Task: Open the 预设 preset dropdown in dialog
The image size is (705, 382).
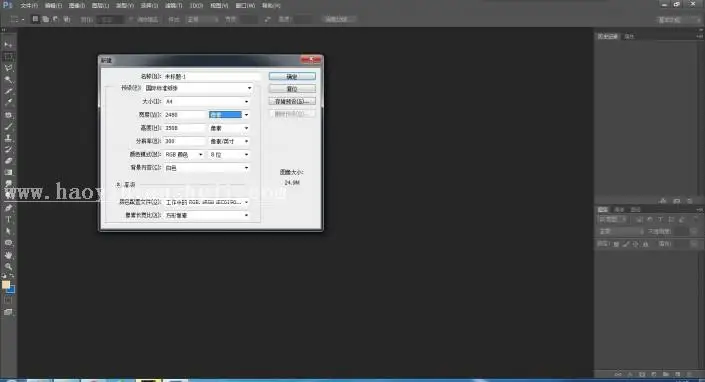Action: point(198,88)
